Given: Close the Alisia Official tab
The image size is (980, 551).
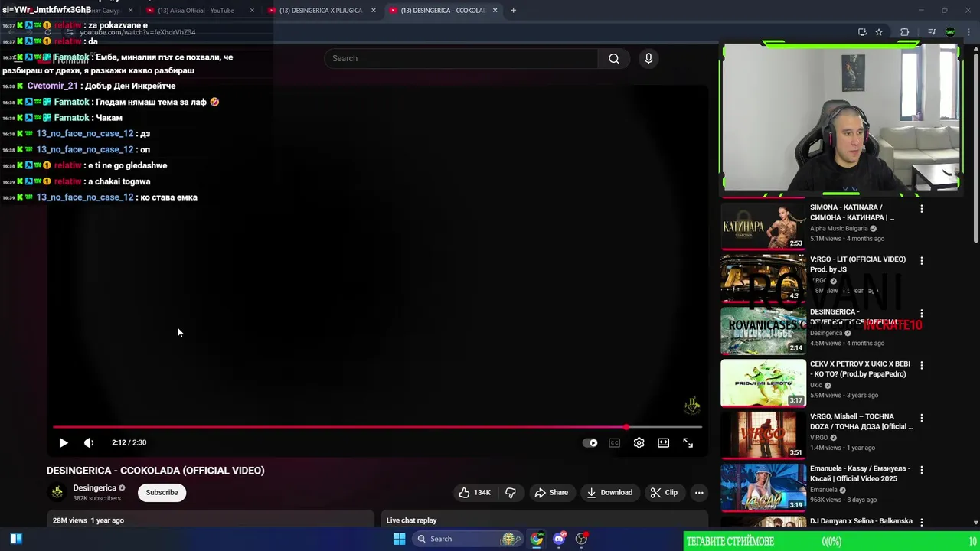Looking at the screenshot, I should pyautogui.click(x=252, y=11).
